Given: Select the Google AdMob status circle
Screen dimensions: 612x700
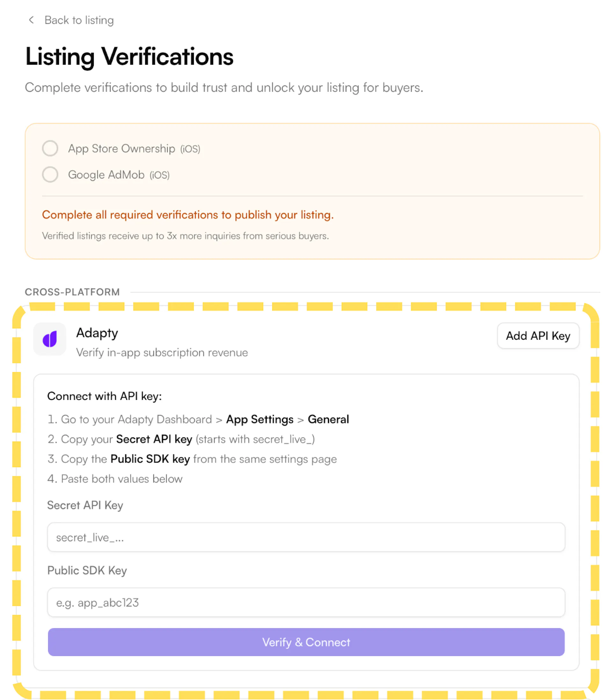Looking at the screenshot, I should [50, 175].
